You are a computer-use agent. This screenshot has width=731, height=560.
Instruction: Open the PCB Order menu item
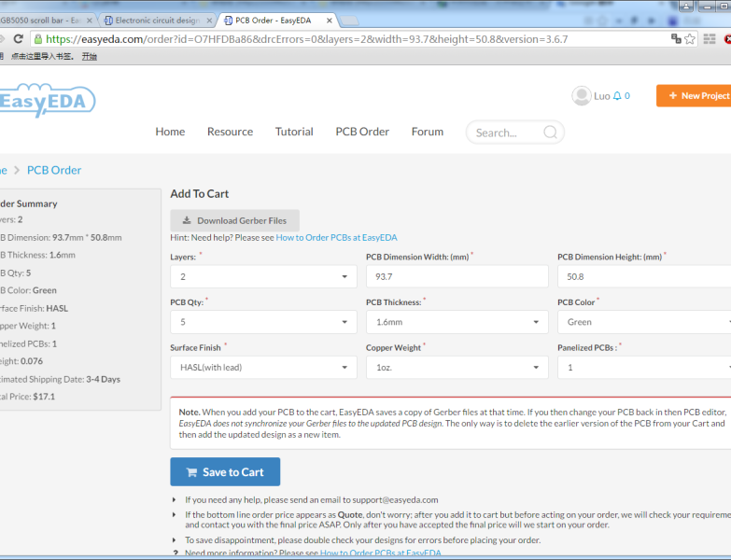pyautogui.click(x=362, y=132)
